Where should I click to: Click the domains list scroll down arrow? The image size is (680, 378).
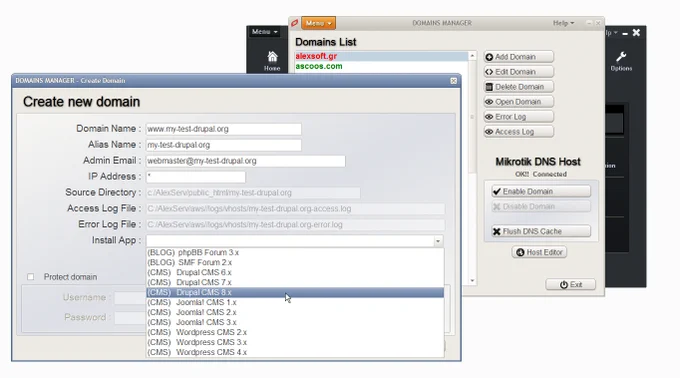tap(472, 281)
